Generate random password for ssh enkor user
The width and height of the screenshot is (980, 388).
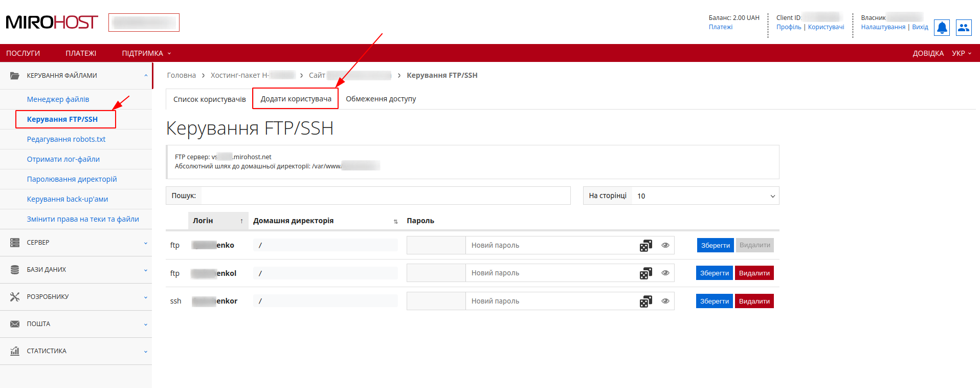tap(646, 301)
